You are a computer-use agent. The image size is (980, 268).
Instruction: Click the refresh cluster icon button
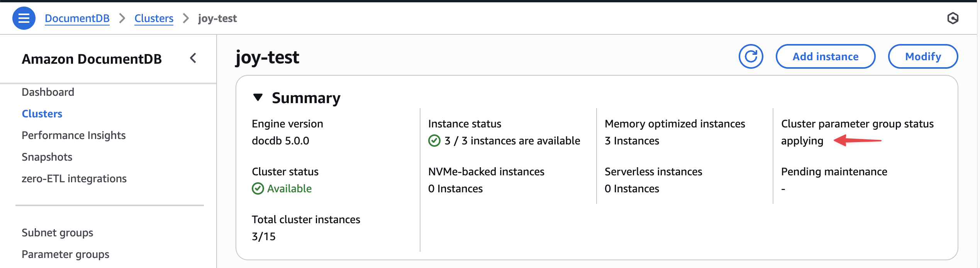tap(751, 57)
